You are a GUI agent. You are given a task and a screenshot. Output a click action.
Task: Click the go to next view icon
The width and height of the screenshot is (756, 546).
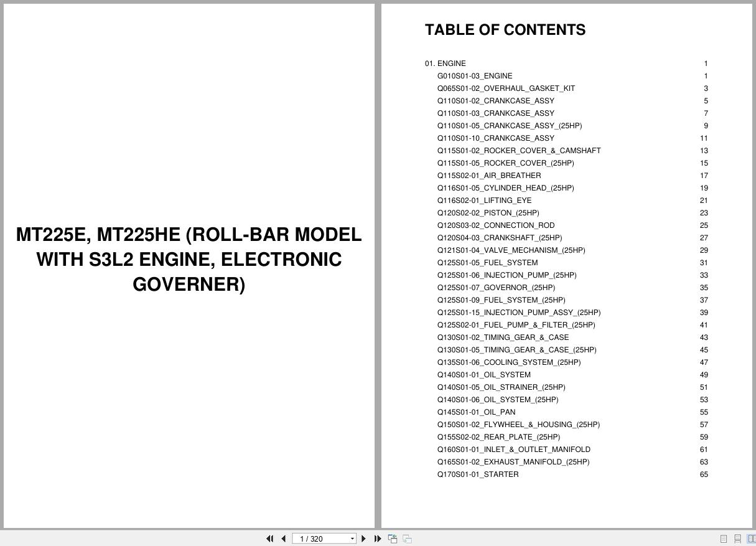pos(407,539)
